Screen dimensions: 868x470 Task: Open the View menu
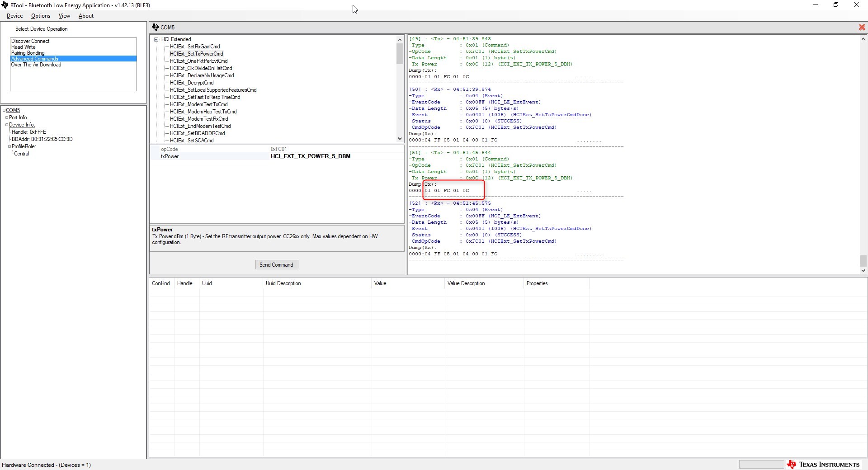pos(64,16)
